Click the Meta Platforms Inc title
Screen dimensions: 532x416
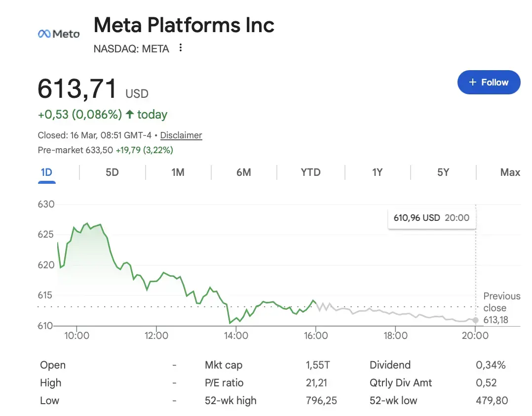click(x=184, y=25)
